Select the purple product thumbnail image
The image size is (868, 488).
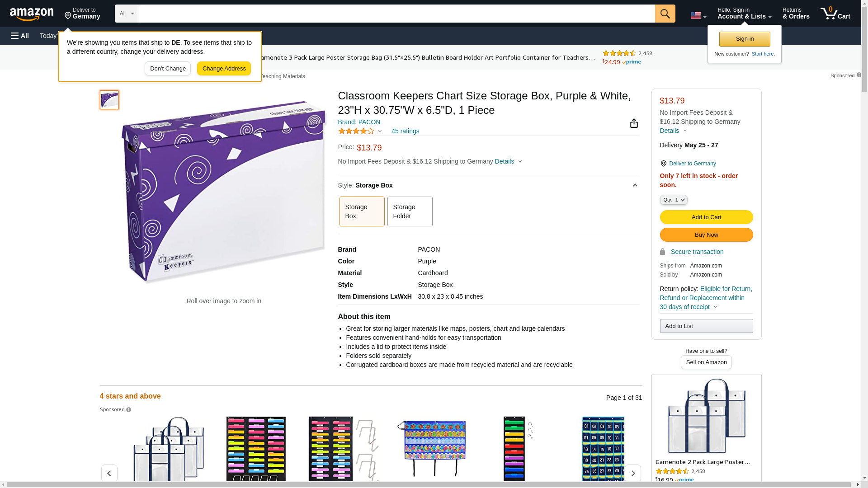[109, 100]
